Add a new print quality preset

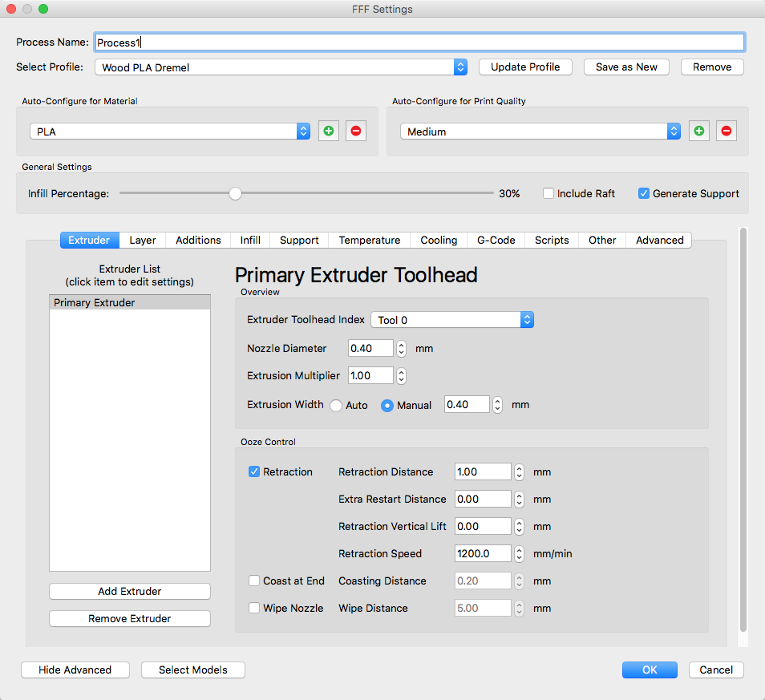click(699, 132)
